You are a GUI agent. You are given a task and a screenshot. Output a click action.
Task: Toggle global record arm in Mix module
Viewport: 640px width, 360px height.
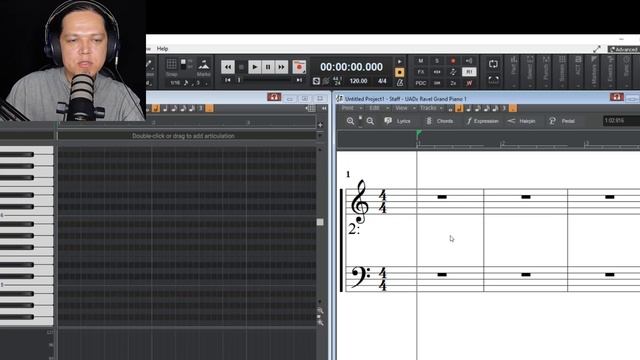453,61
